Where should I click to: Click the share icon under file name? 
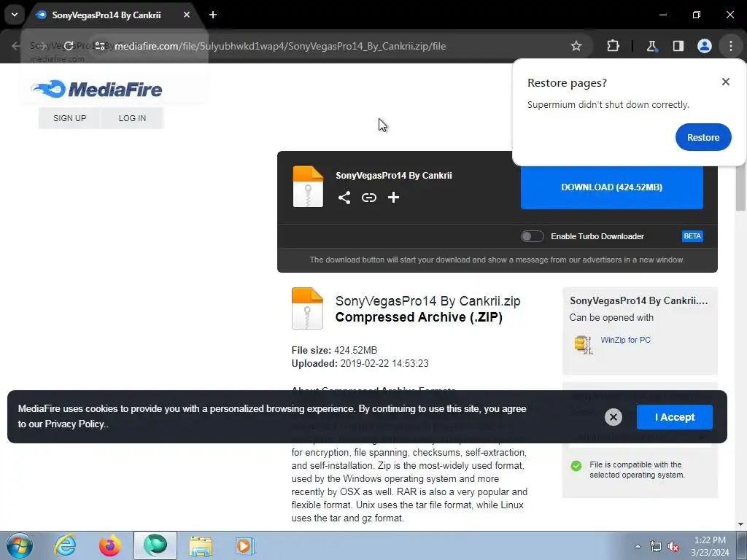click(x=344, y=198)
